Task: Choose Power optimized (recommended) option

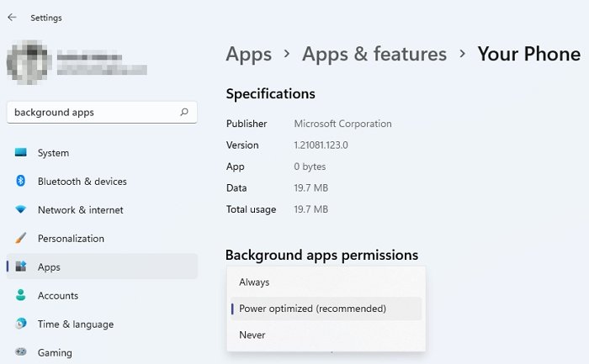Action: [312, 309]
